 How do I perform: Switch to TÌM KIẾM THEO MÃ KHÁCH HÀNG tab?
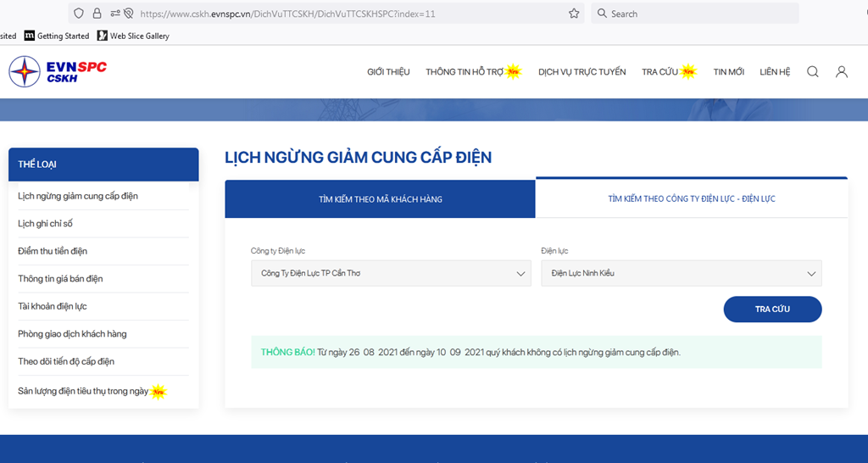point(380,199)
